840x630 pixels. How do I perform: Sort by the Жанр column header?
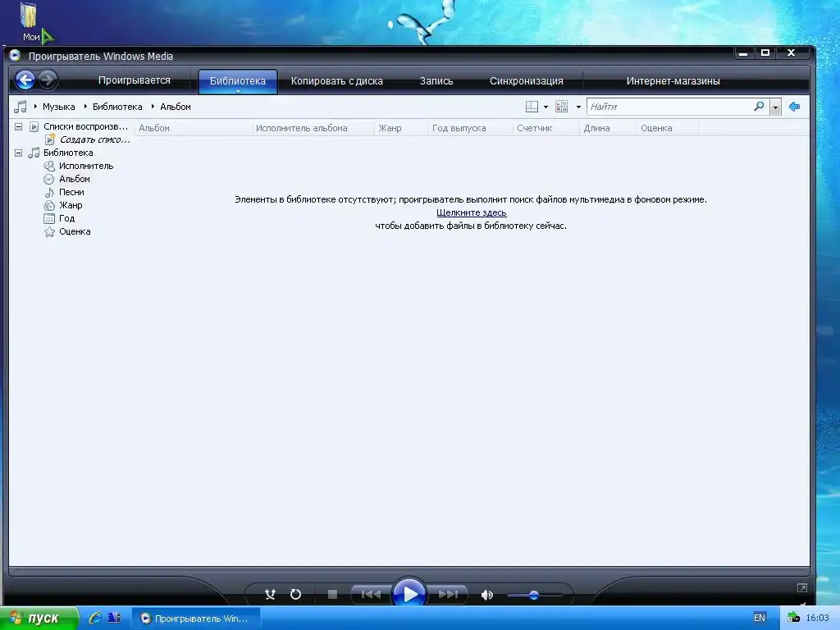pos(401,128)
